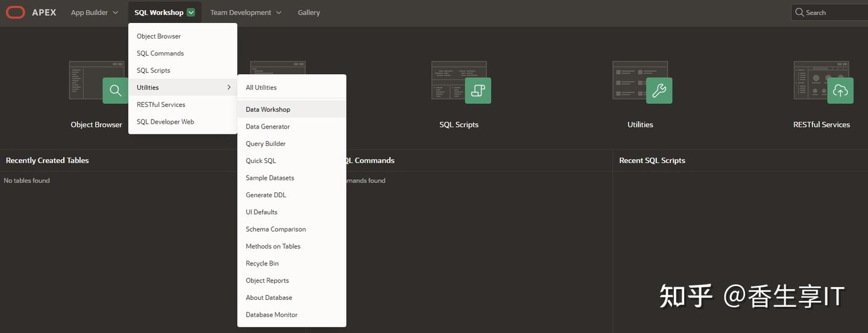
Task: Expand the App Builder dropdown arrow
Action: (115, 13)
